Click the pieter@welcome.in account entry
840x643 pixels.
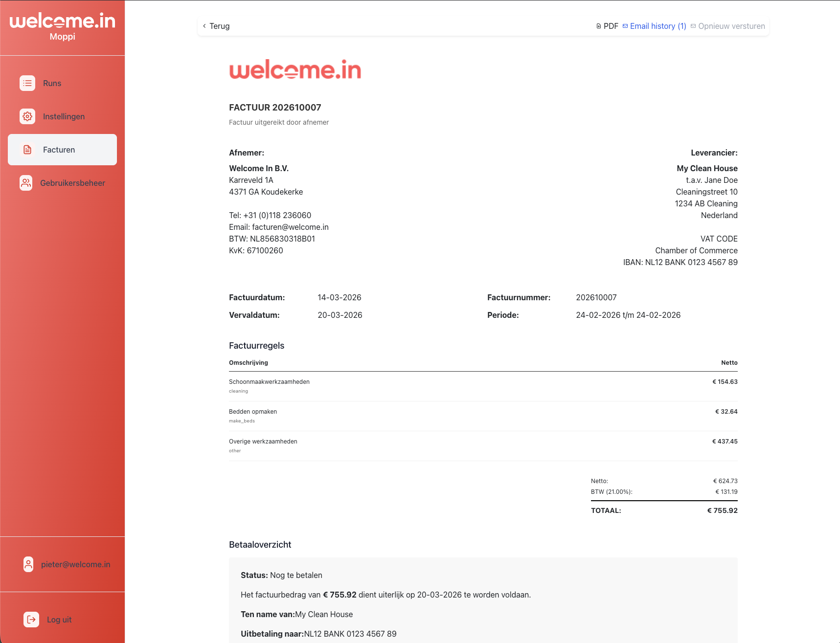click(75, 564)
